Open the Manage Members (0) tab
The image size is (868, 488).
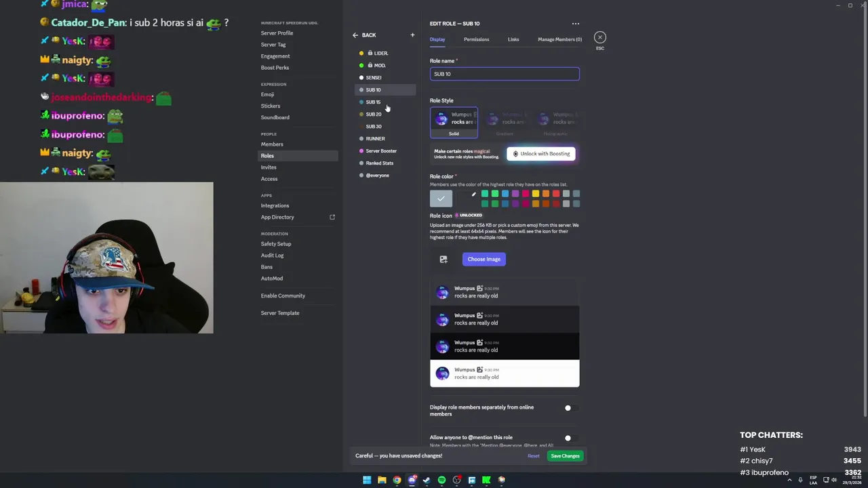pos(559,39)
